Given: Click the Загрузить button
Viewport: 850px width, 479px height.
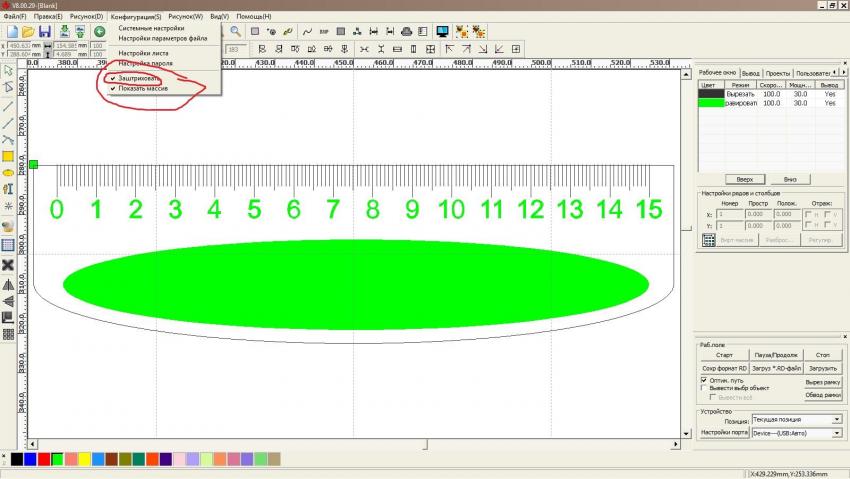Looking at the screenshot, I should [822, 368].
